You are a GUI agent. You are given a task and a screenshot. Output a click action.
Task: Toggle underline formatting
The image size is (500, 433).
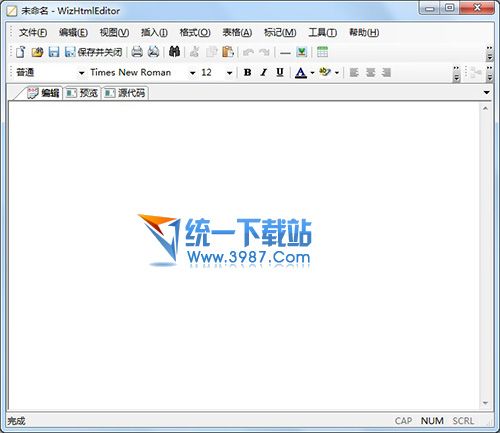[280, 72]
